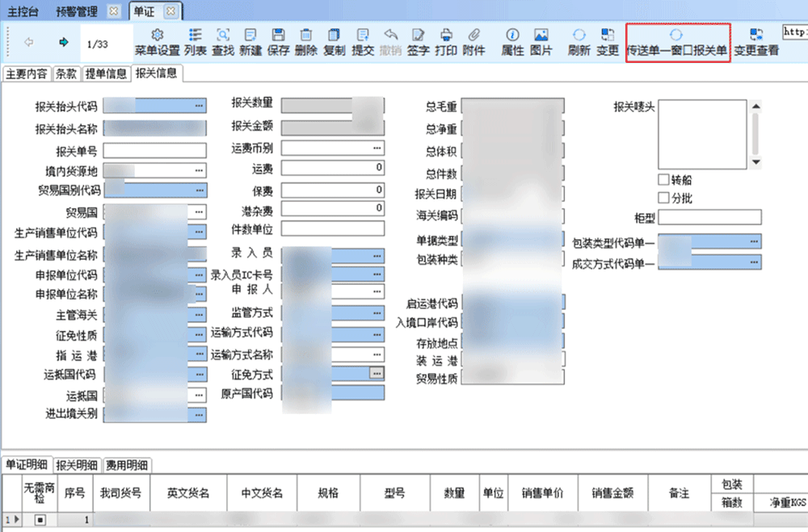
Task: Copy record using 复制
Action: (x=334, y=42)
